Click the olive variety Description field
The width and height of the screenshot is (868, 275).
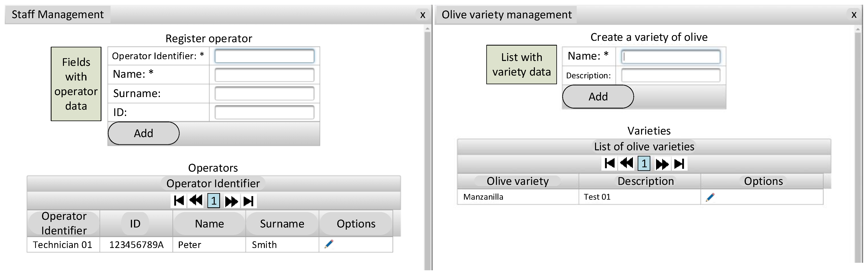point(671,75)
